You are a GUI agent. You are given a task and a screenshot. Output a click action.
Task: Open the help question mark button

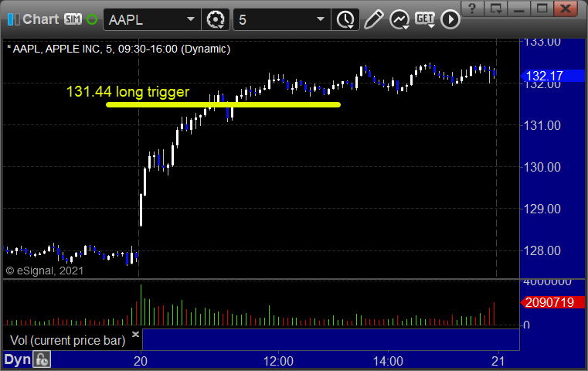point(472,9)
